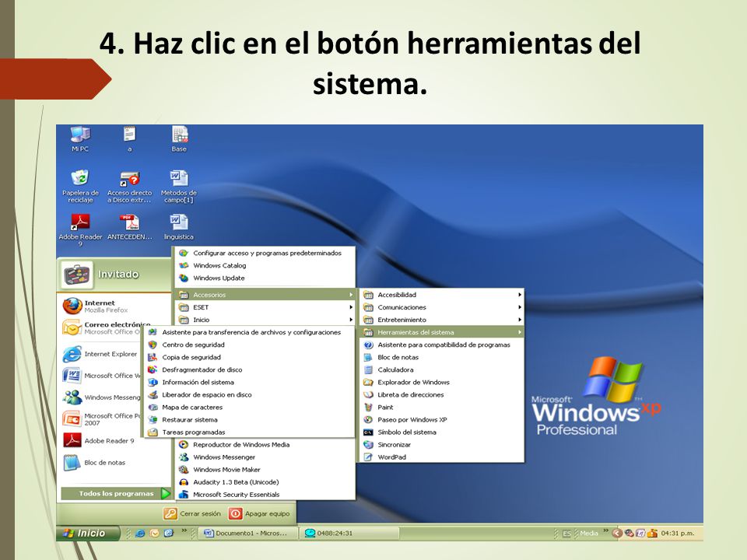The height and width of the screenshot is (560, 747).
Task: Click Apagar equipo power icon
Action: 235,513
